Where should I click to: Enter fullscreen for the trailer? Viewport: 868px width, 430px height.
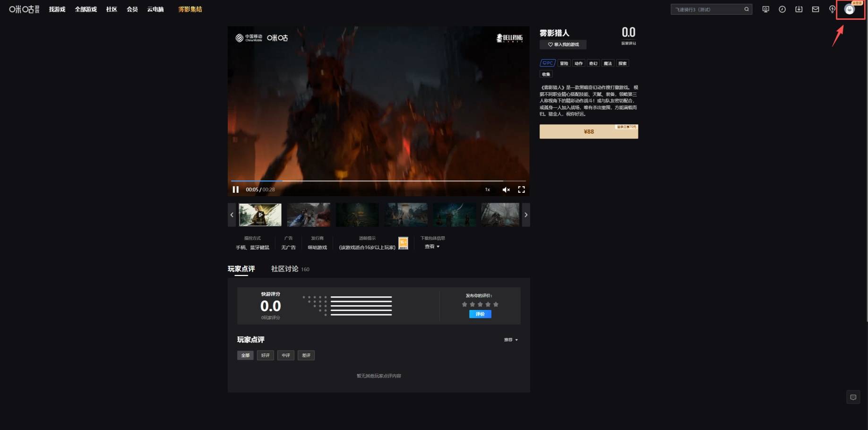522,189
